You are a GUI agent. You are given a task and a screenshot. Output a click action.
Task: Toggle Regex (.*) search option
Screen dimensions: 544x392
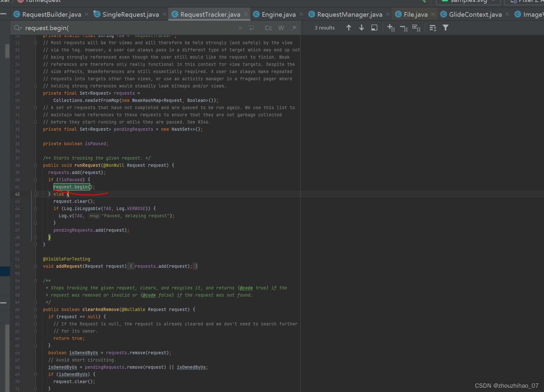(294, 28)
